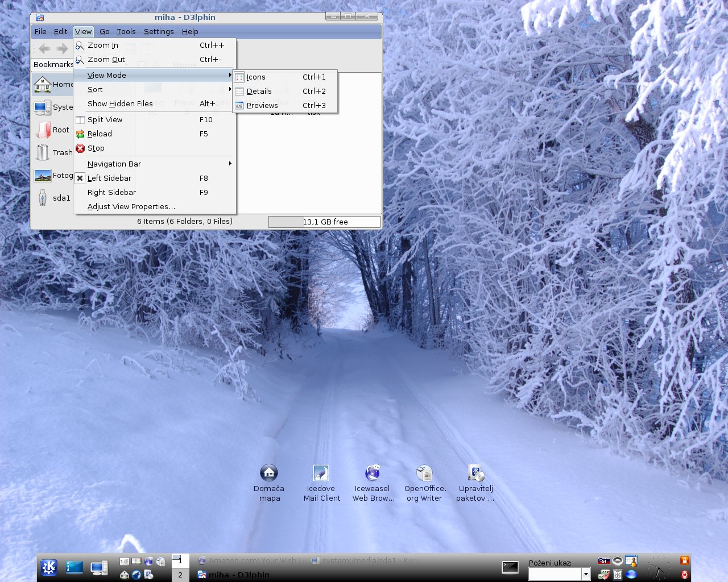Close the open View menu
This screenshot has height=582, width=728.
pyautogui.click(x=83, y=32)
